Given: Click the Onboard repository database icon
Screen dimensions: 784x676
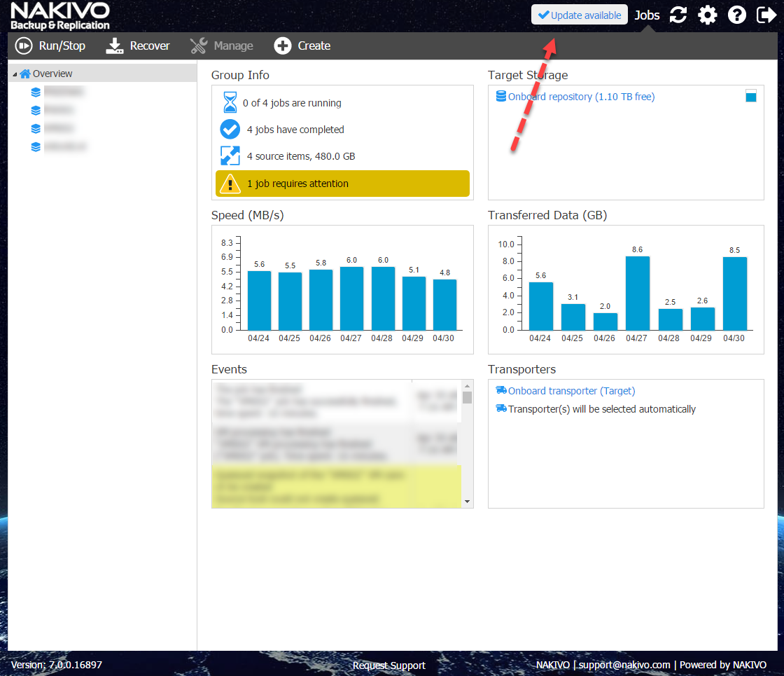Looking at the screenshot, I should coord(501,97).
